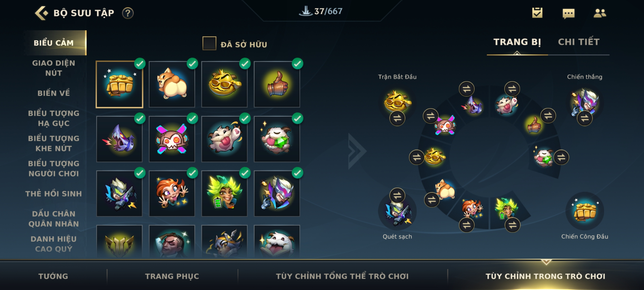
Task: Swap the Chiến thắng emote
Action: pyautogui.click(x=585, y=118)
